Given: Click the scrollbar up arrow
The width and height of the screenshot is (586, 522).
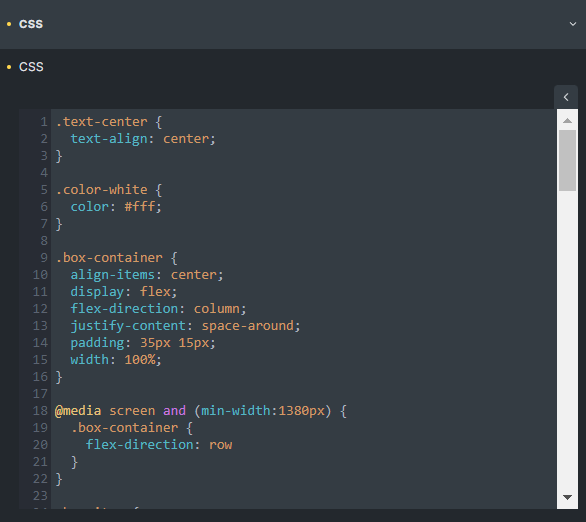Looking at the screenshot, I should 567,120.
